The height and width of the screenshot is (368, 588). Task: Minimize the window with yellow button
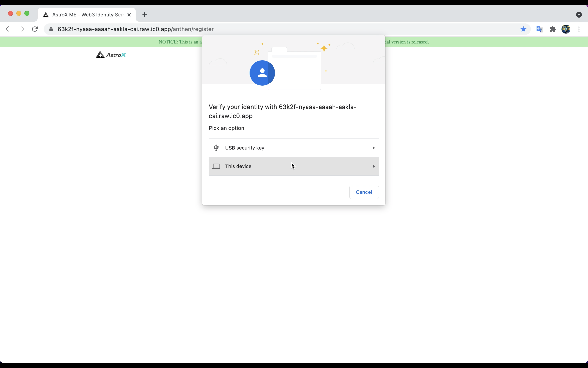[x=19, y=14]
